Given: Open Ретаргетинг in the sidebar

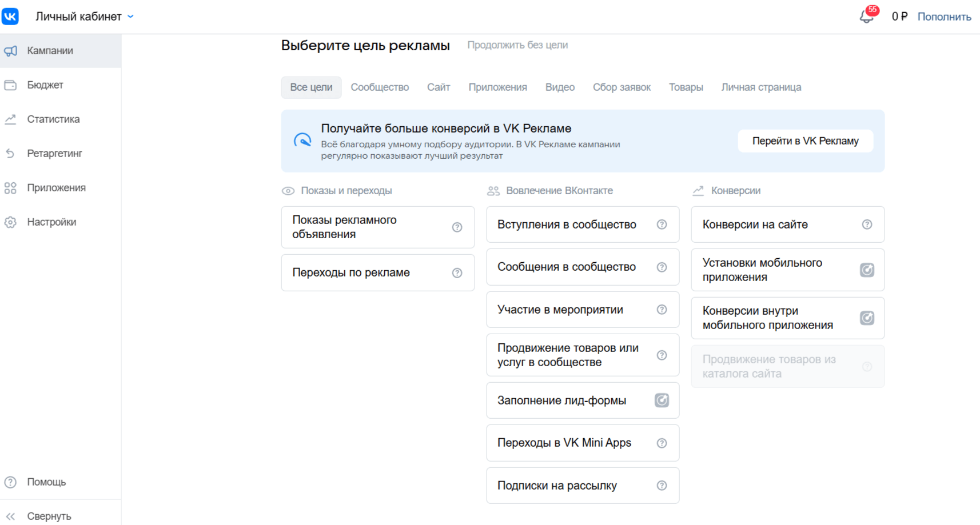Looking at the screenshot, I should pos(54,154).
